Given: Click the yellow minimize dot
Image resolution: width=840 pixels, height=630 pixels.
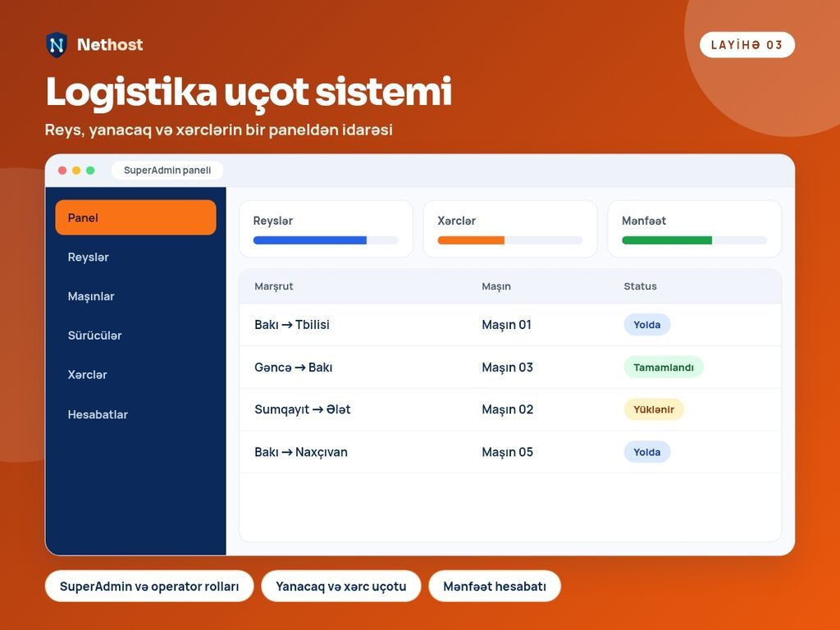Looking at the screenshot, I should point(76,171).
